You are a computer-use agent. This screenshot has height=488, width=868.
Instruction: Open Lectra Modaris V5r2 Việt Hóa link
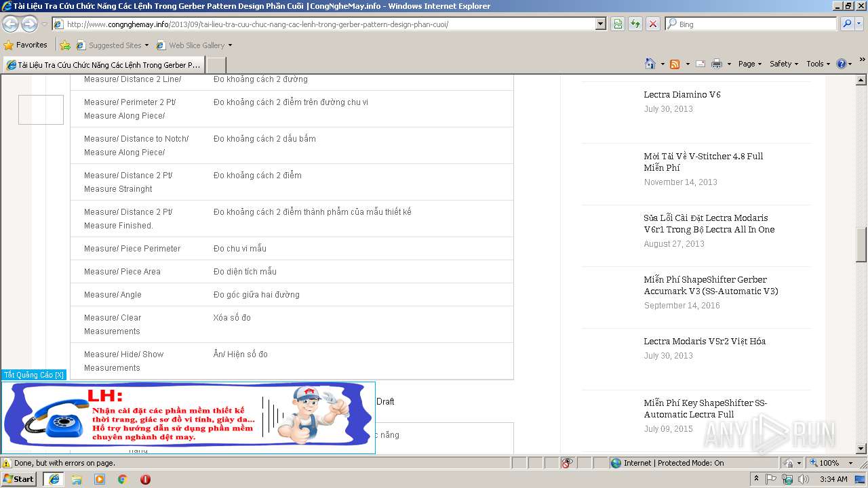(x=705, y=341)
